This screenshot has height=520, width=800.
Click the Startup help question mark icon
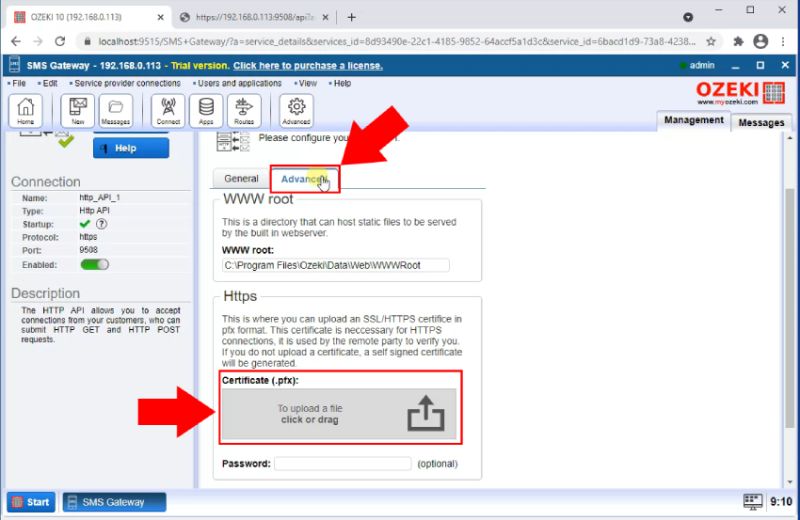[x=102, y=224]
